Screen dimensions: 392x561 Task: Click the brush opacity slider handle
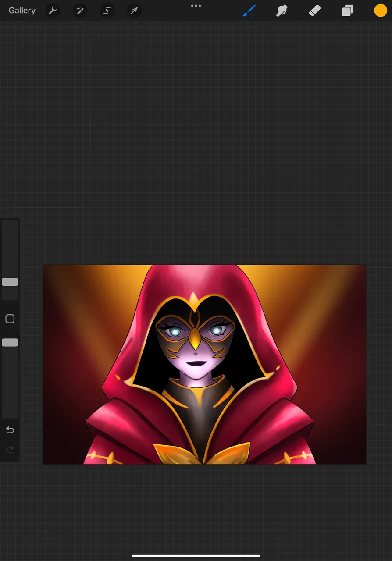pos(10,342)
